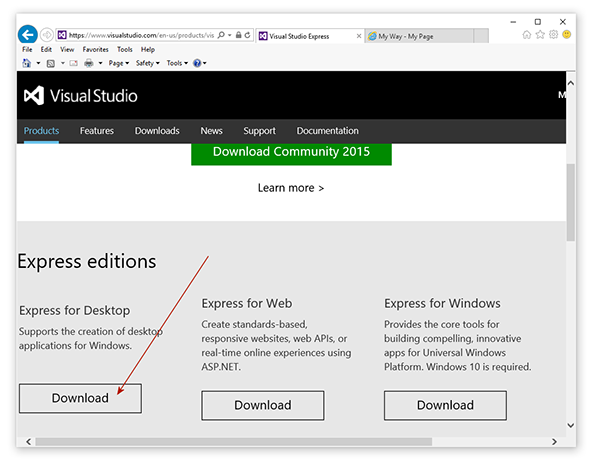The width and height of the screenshot is (595, 466).
Task: Print the page with the printer icon
Action: coord(89,63)
